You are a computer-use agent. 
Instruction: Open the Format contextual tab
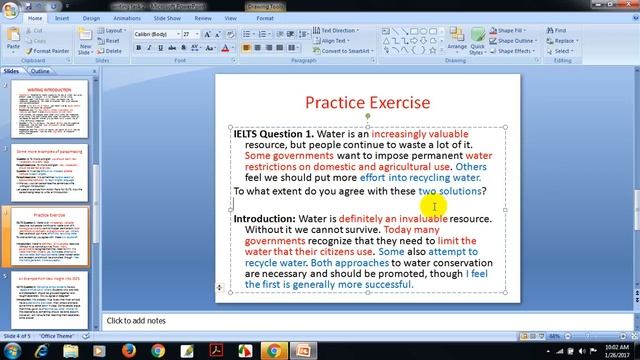265,18
